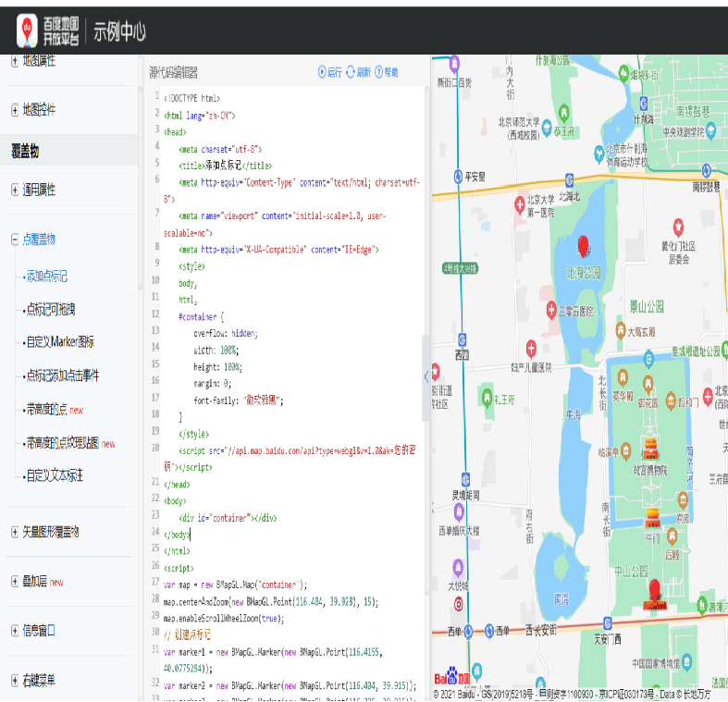Open the 自定义Marker图标 example
The height and width of the screenshot is (702, 728).
60,342
